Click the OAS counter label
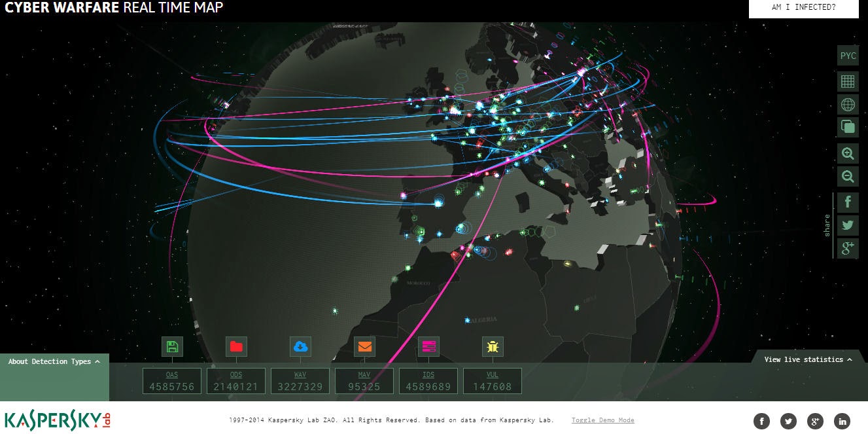The image size is (868, 434). point(172,375)
